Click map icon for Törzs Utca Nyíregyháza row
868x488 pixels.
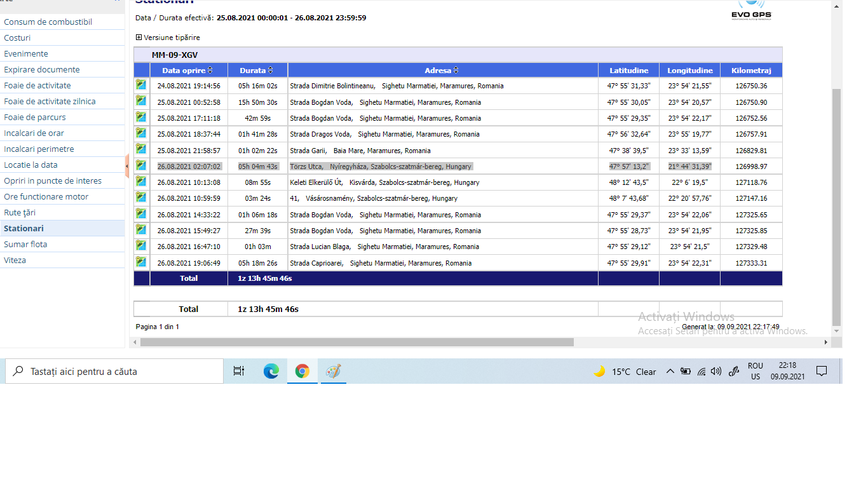pos(140,165)
